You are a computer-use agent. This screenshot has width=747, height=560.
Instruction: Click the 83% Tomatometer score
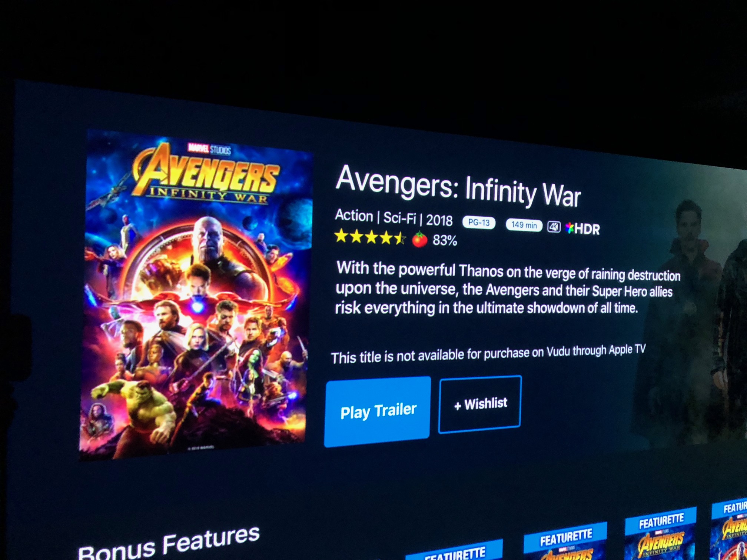pos(445,241)
